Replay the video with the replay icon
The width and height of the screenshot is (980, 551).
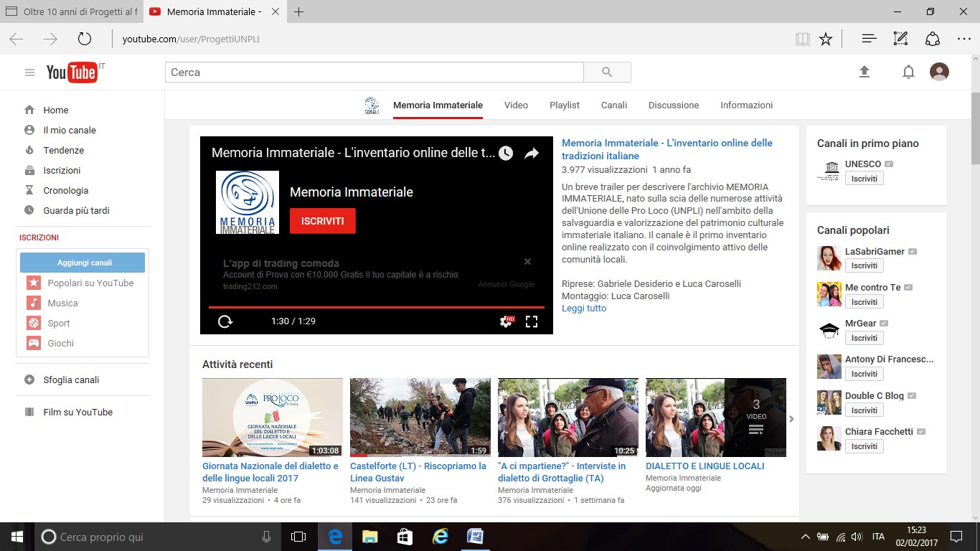pyautogui.click(x=225, y=321)
